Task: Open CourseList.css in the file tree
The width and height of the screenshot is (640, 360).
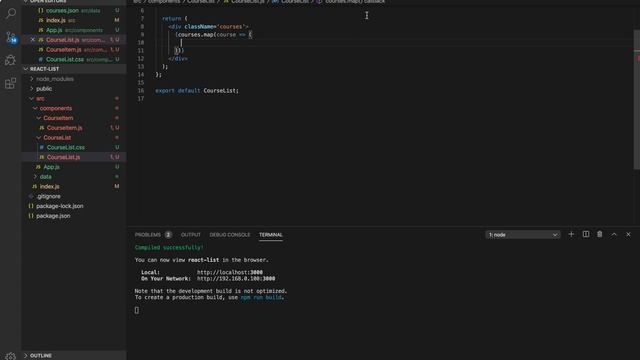Action: tap(73, 147)
